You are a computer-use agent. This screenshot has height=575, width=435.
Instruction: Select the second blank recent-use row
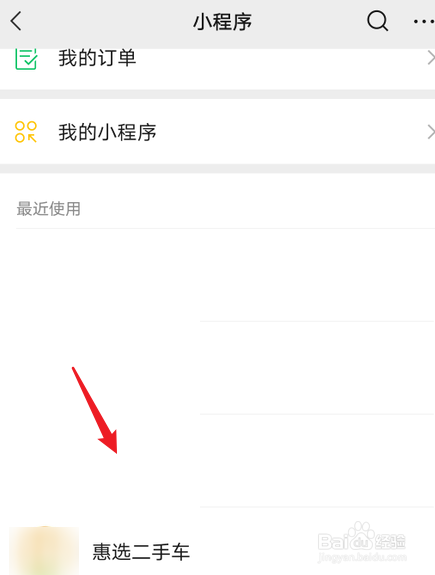point(218,368)
